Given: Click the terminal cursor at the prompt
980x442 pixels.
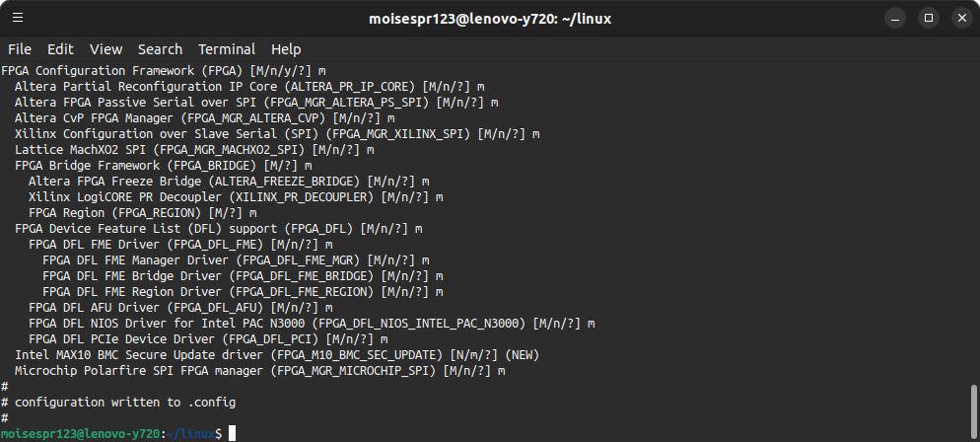Looking at the screenshot, I should pos(232,433).
